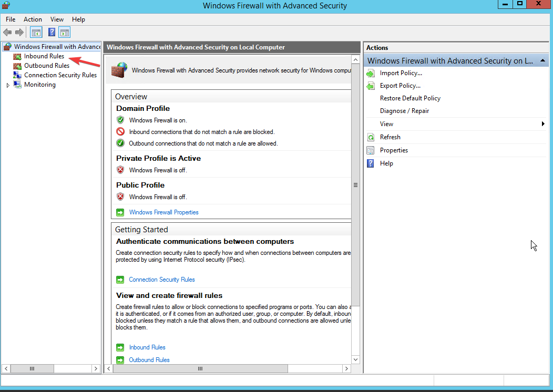This screenshot has width=553, height=392.
Task: Click the Domain Profile heading
Action: pos(143,109)
